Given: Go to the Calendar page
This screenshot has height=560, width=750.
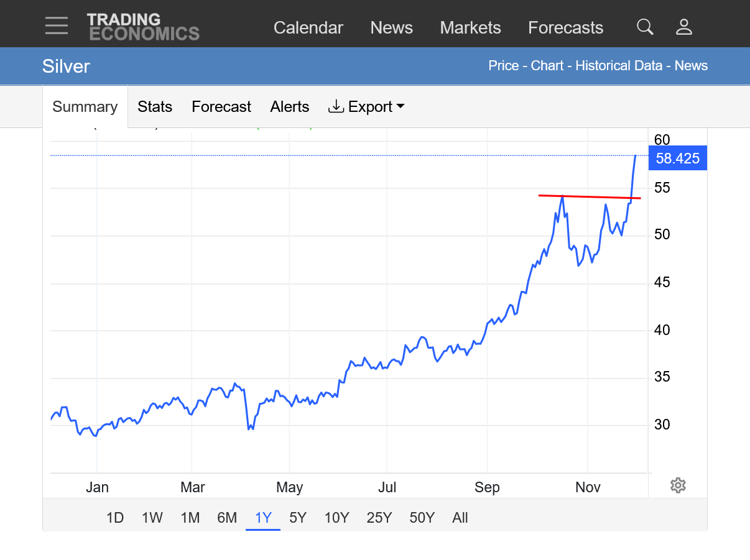Looking at the screenshot, I should point(308,28).
